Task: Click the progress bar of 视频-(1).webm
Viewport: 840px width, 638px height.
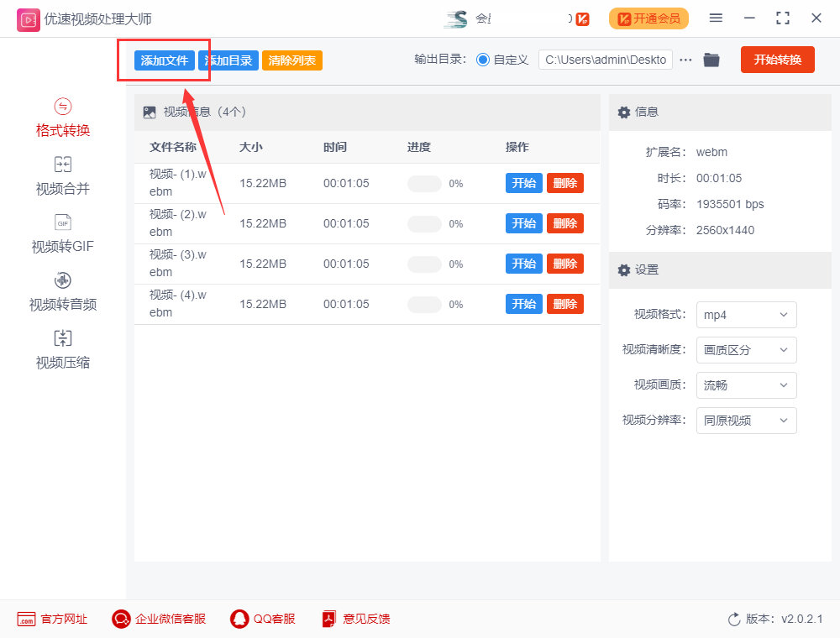Action: (424, 182)
